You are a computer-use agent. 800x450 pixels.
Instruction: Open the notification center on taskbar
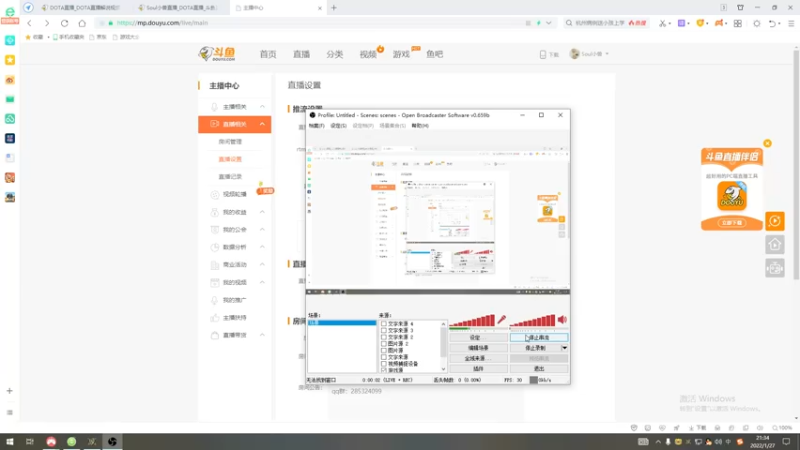coord(786,441)
